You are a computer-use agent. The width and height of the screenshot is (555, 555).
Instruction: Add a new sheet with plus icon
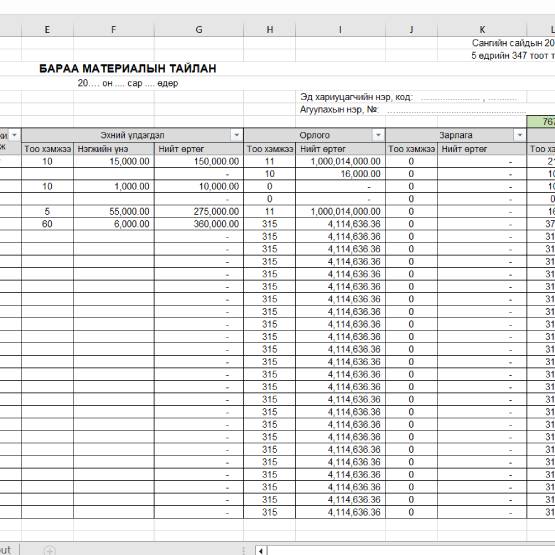click(50, 550)
